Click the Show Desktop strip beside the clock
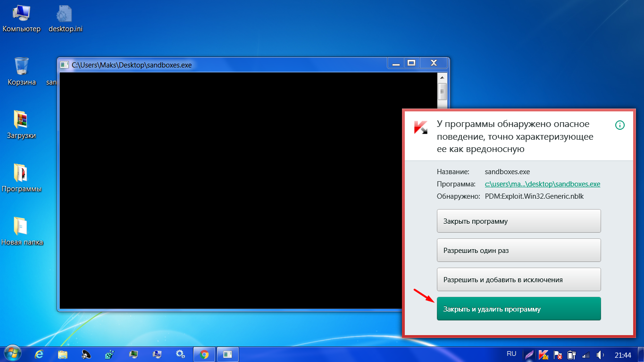This screenshot has width=644, height=362. pos(641,354)
